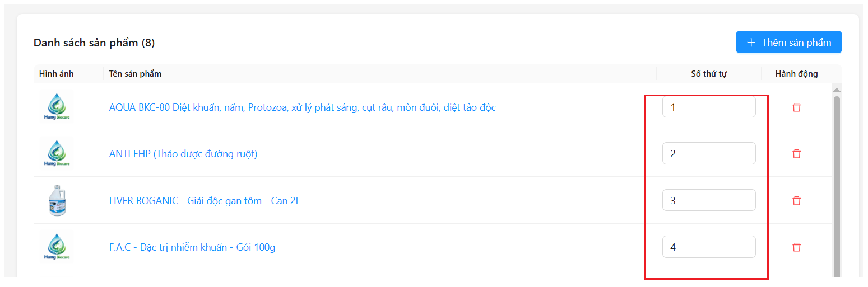The image size is (868, 287).
Task: Add a product with Thêm sản phẩm button
Action: [x=788, y=42]
